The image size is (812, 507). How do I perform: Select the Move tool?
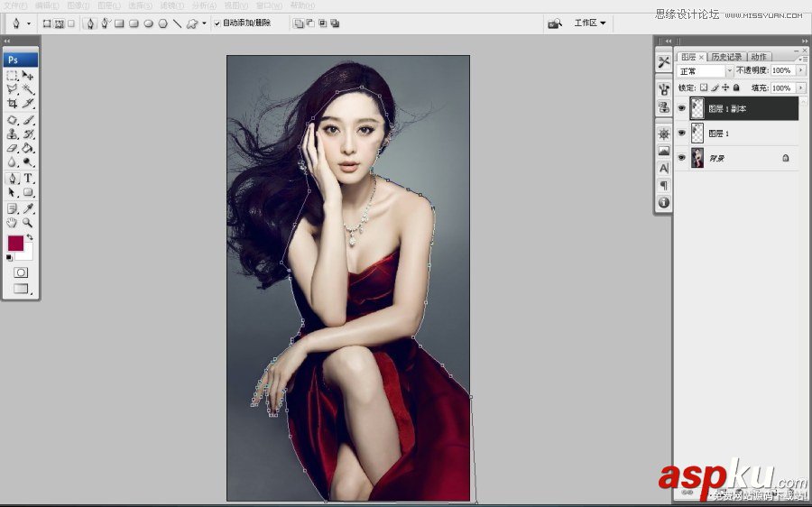click(28, 76)
